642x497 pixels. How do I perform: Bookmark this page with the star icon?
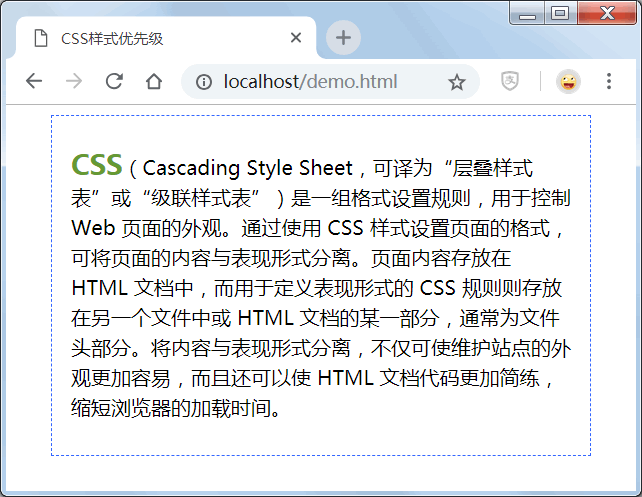pos(457,82)
